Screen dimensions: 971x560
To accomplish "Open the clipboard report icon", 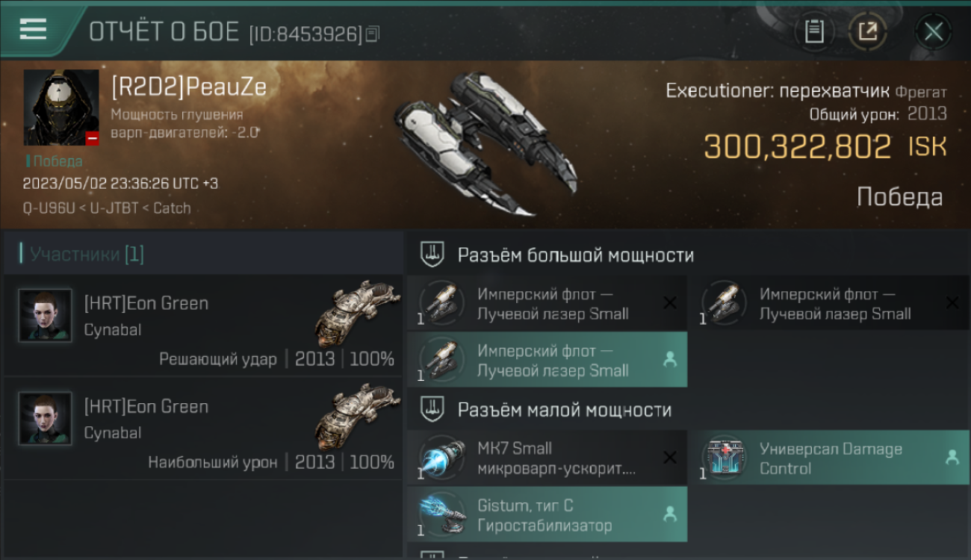I will click(x=814, y=31).
